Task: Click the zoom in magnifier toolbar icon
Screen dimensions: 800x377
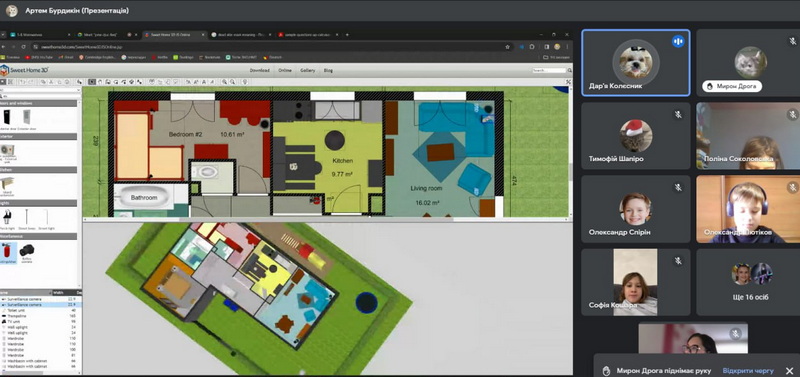Action: (x=224, y=82)
